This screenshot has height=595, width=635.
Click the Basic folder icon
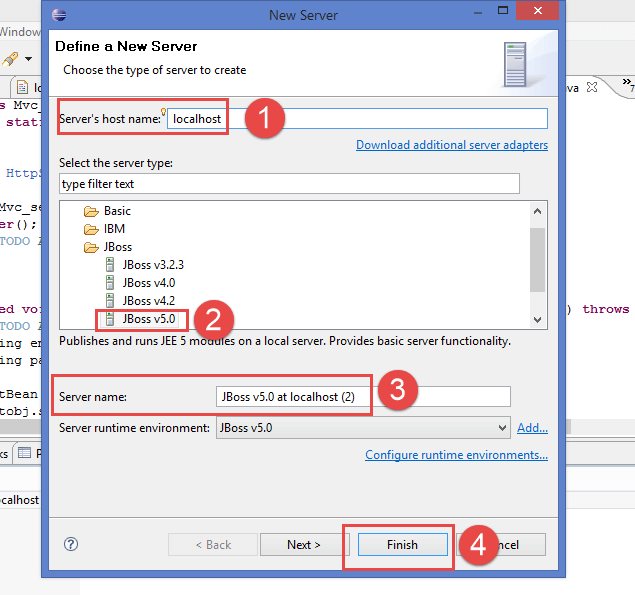[x=91, y=211]
